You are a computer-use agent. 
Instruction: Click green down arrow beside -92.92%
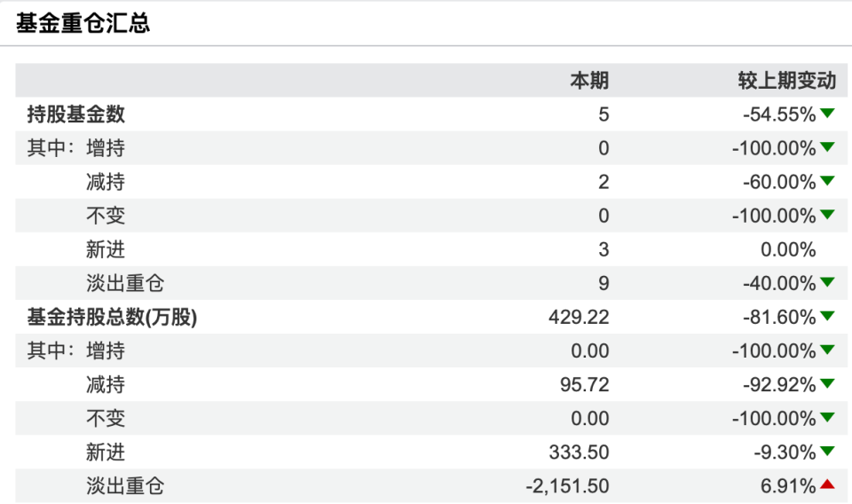(827, 383)
